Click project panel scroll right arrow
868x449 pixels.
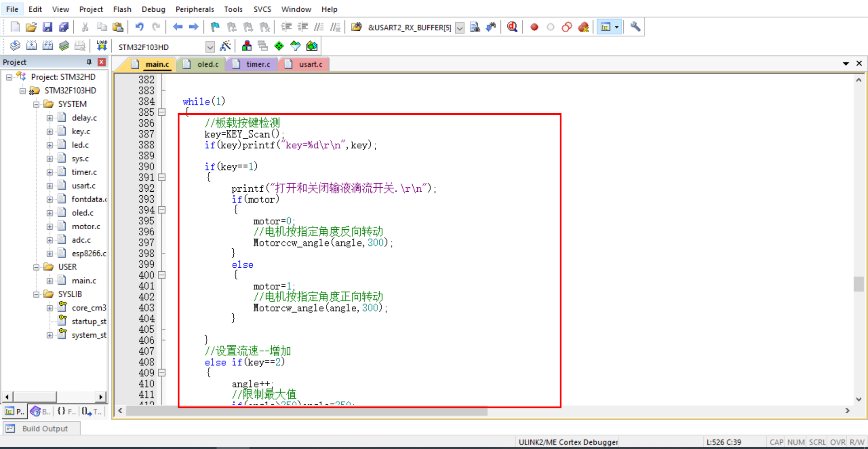[x=101, y=397]
